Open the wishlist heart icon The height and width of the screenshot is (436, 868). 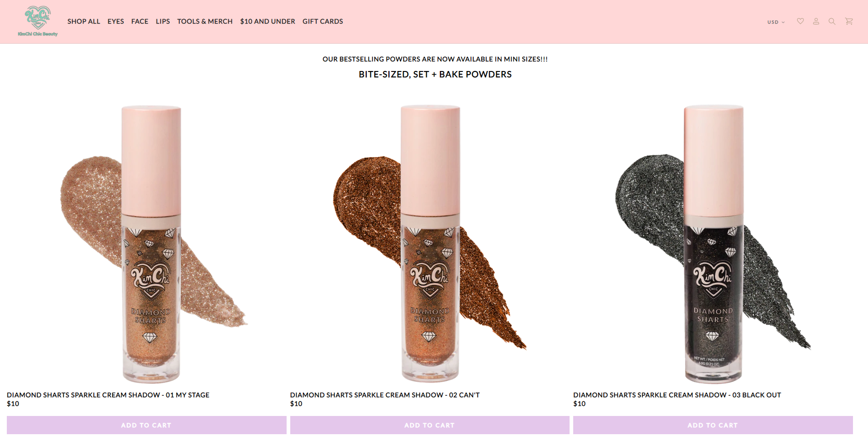(x=800, y=21)
